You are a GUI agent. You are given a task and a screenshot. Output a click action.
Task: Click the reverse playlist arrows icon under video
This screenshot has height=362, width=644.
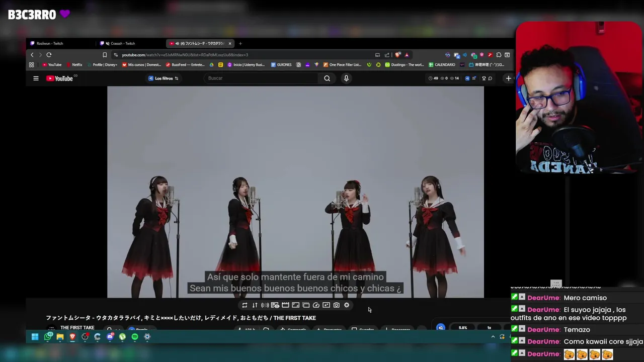coord(255,305)
